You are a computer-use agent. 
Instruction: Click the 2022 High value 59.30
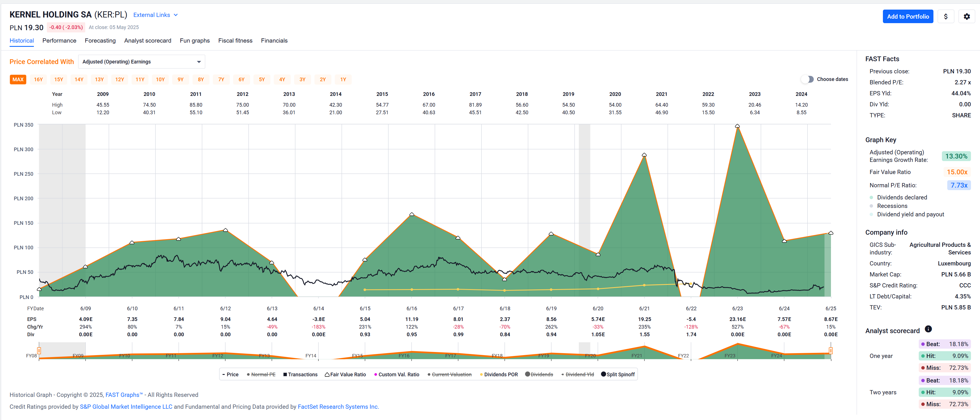pyautogui.click(x=708, y=105)
